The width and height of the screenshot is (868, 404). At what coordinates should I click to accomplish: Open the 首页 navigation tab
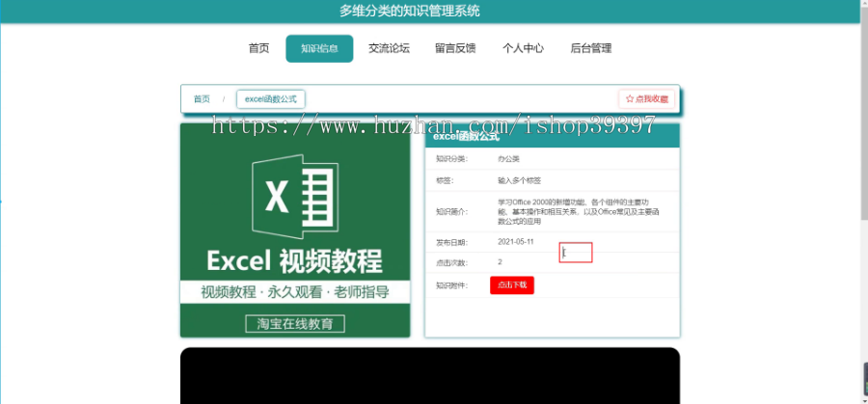258,48
